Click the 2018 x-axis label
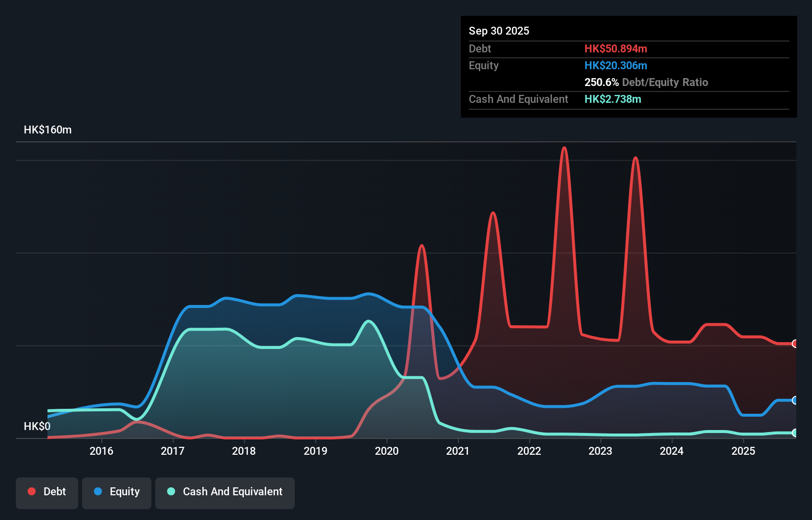This screenshot has width=812, height=520. (244, 451)
